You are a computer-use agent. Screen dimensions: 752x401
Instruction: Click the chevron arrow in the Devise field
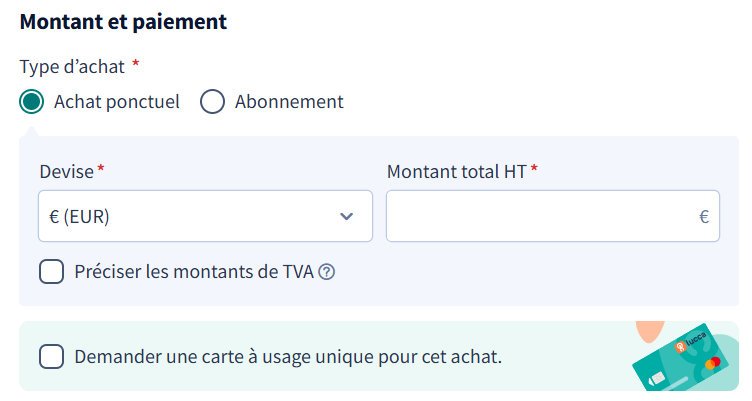(346, 217)
